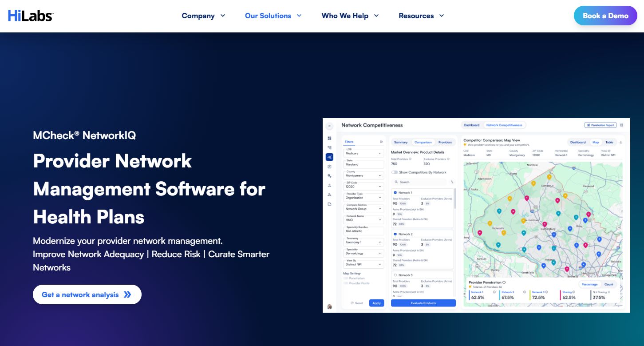
Task: Expand the collapsed dashboard sidebar arrow
Action: 329,126
